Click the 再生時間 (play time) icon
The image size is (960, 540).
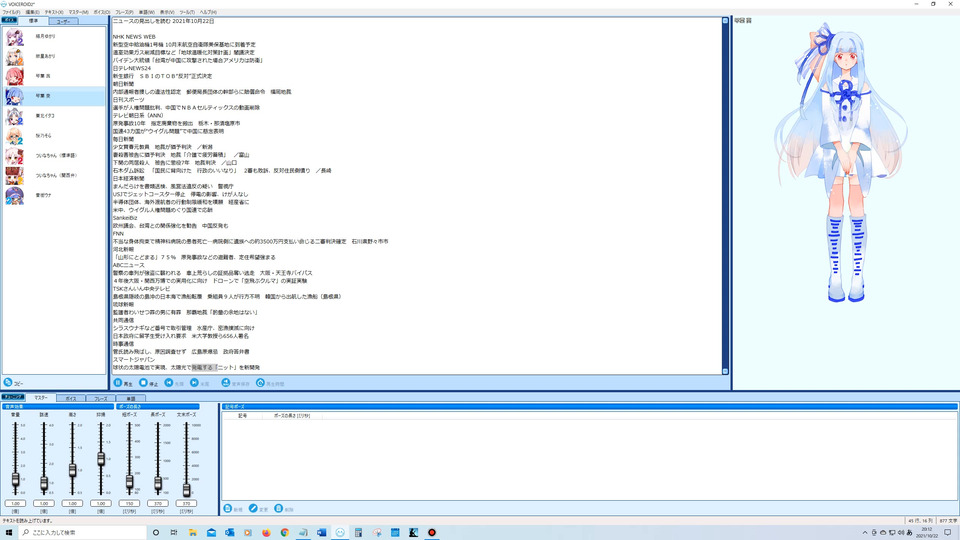coord(260,383)
